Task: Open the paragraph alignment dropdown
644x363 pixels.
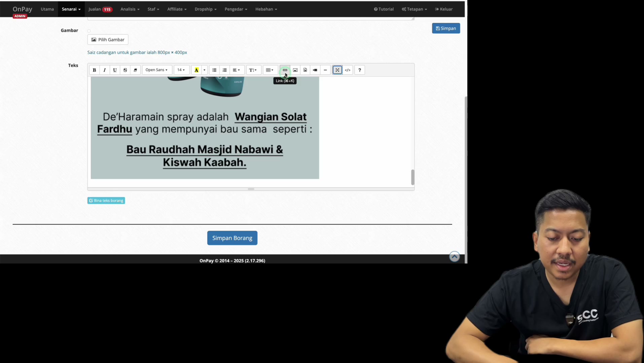Action: point(237,70)
